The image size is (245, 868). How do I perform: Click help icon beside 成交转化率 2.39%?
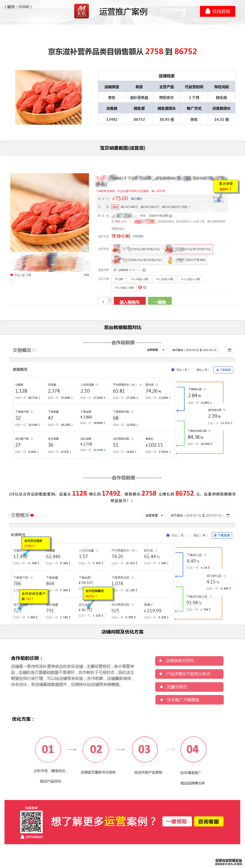click(x=225, y=410)
